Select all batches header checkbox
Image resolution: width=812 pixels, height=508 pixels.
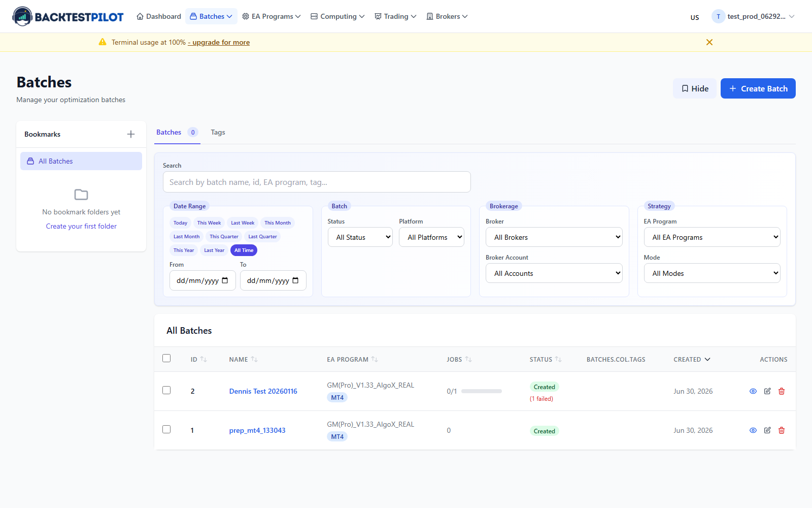(166, 358)
